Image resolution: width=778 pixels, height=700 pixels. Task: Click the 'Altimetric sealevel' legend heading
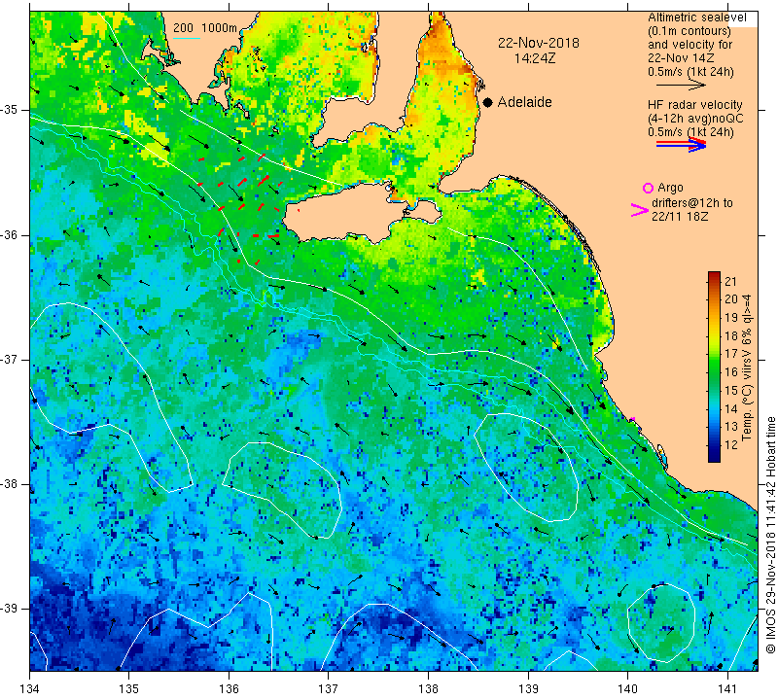[696, 17]
